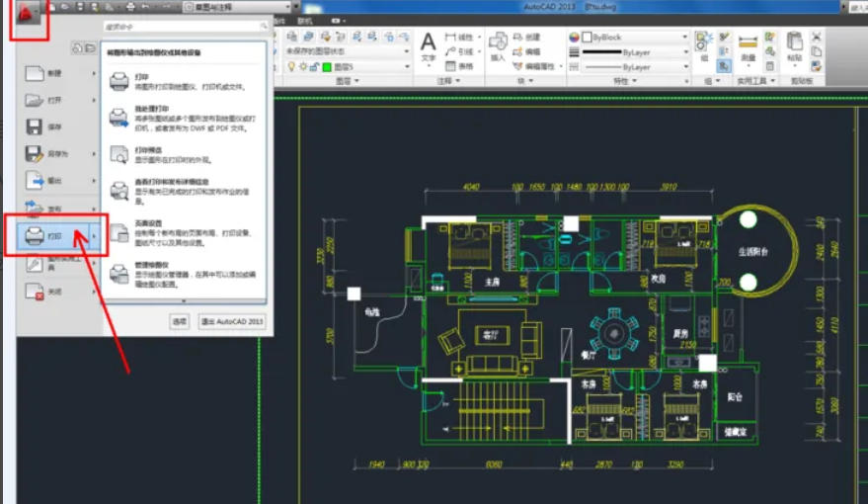This screenshot has width=868, height=504.
Task: Click the command search field in menu
Action: coord(183,28)
